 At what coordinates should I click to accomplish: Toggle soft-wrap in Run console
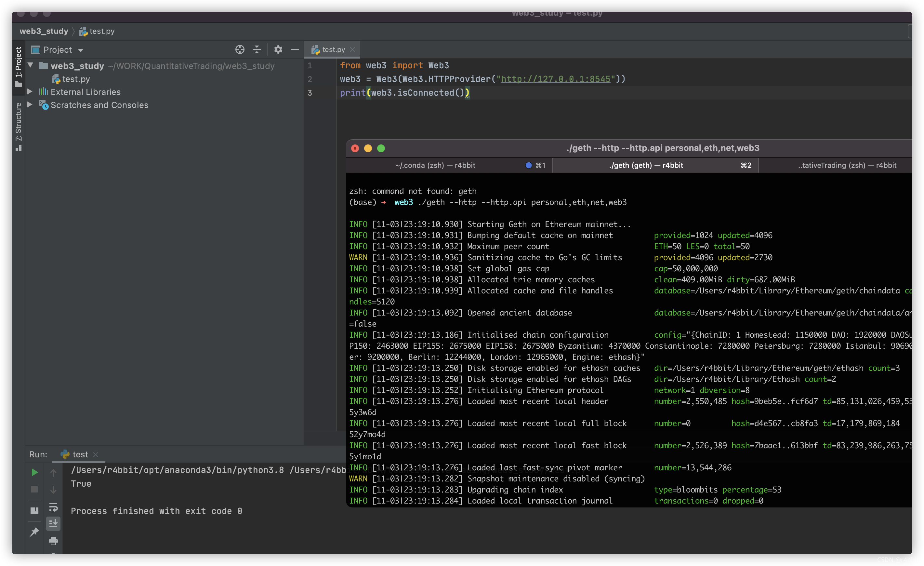(53, 507)
